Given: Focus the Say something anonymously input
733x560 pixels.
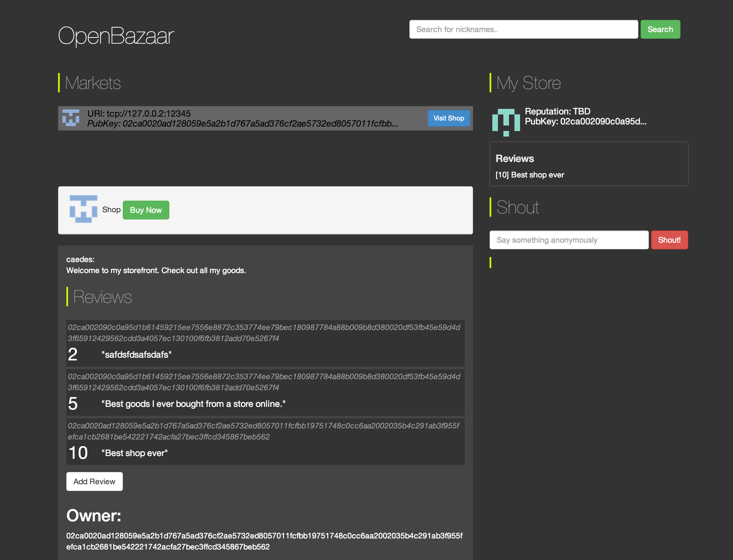Looking at the screenshot, I should (x=569, y=240).
